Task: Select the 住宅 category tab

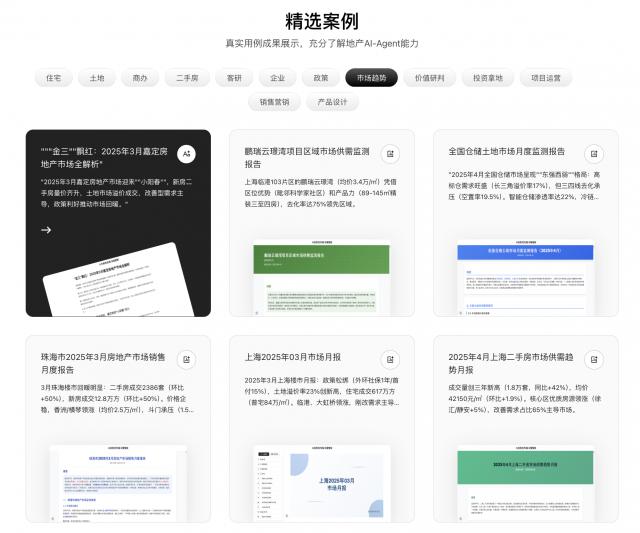Action: [54, 78]
